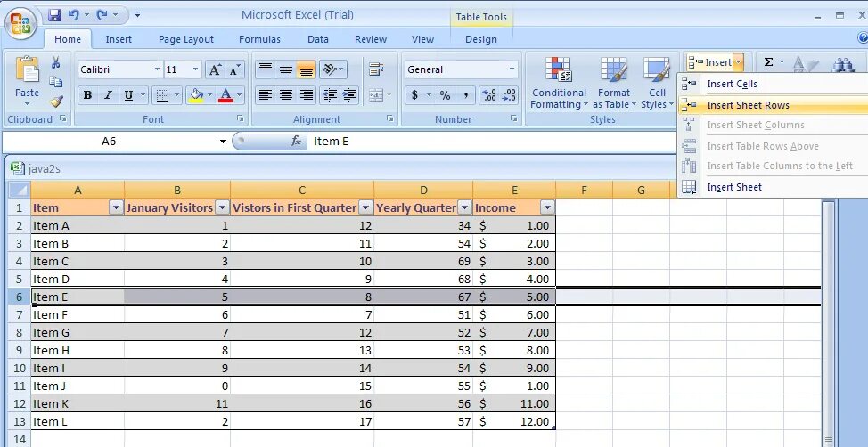Image resolution: width=868 pixels, height=447 pixels.
Task: Expand the Name Box dropdown arrow
Action: pyautogui.click(x=223, y=141)
